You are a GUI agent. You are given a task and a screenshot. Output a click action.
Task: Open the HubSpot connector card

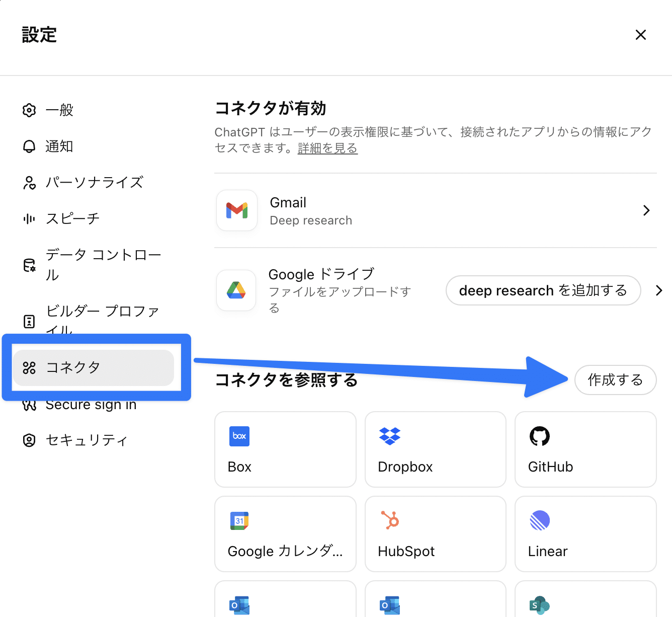435,533
